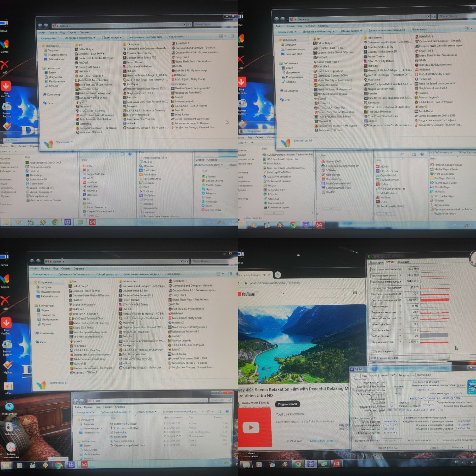Switch to the SPD tab in CPU-Z
Screen dimensions: 476x476
click(393, 375)
